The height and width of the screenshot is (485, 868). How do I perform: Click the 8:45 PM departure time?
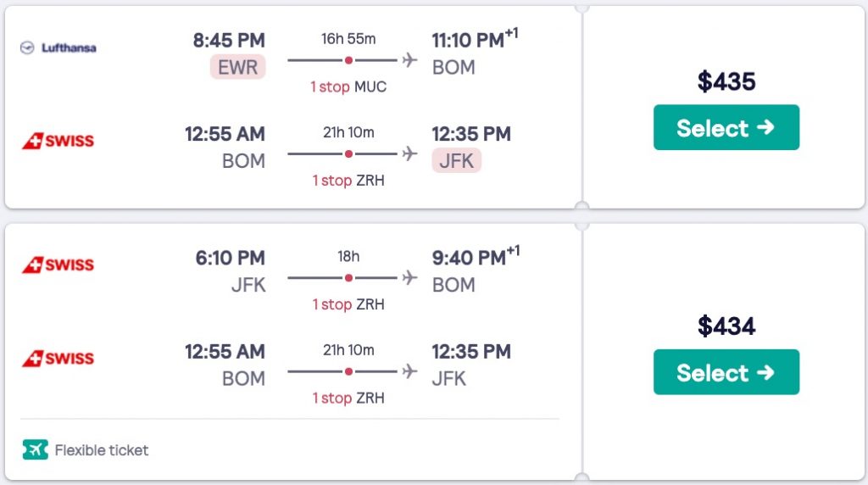point(229,40)
